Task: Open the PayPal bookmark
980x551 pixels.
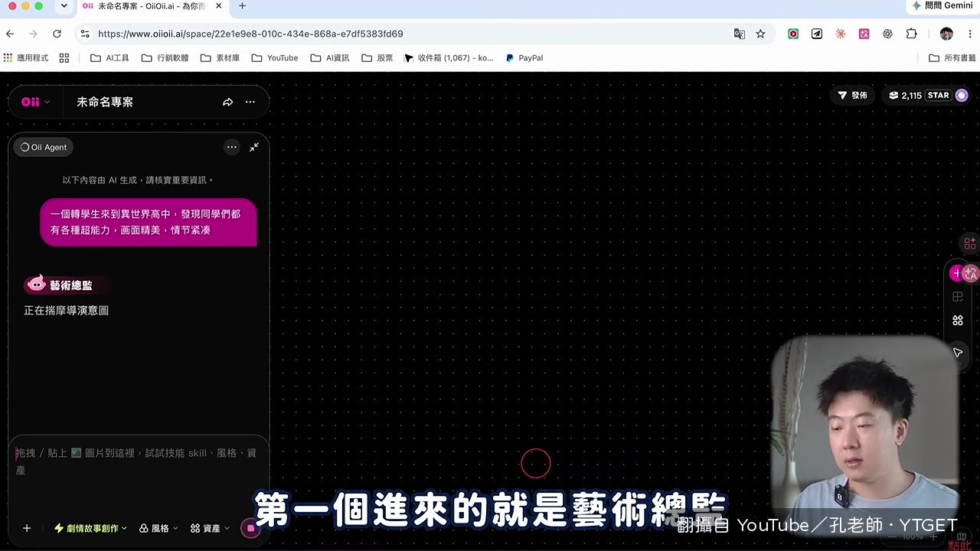Action: coord(524,58)
